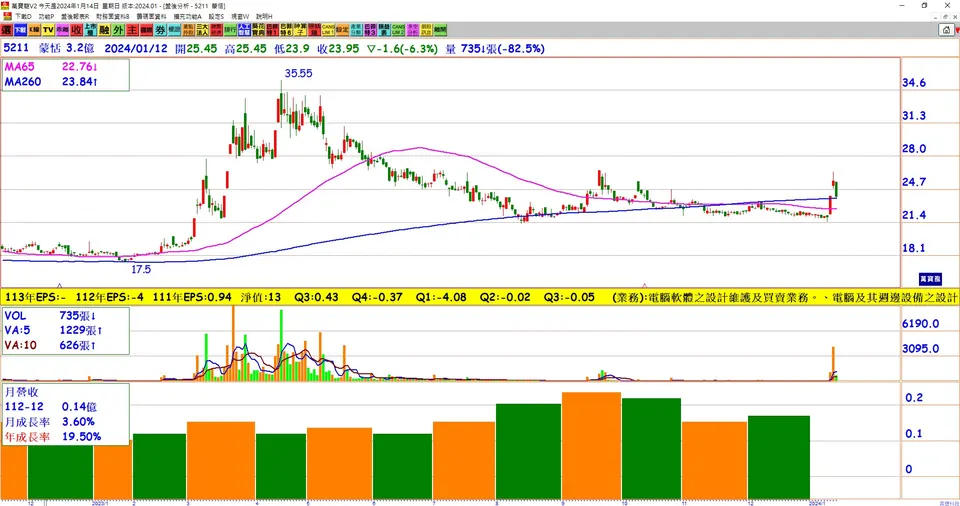Click the MA260 value 23.84 label
The height and width of the screenshot is (506, 960).
[80, 81]
